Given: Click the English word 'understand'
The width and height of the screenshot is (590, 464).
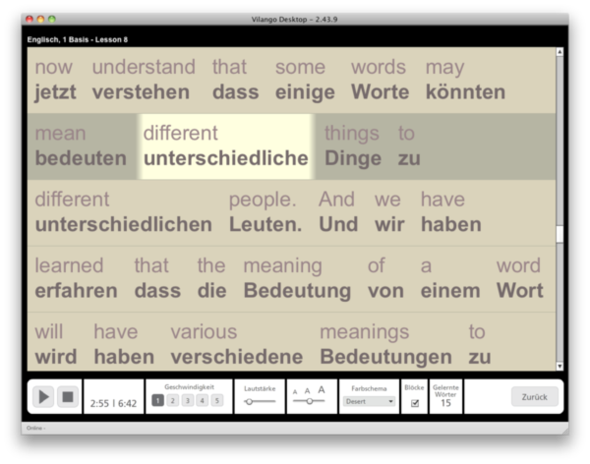Looking at the screenshot, I should pos(144,67).
